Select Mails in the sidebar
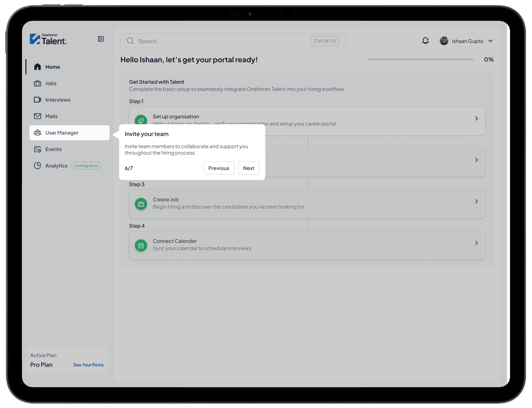The width and height of the screenshot is (532, 408). coord(51,116)
